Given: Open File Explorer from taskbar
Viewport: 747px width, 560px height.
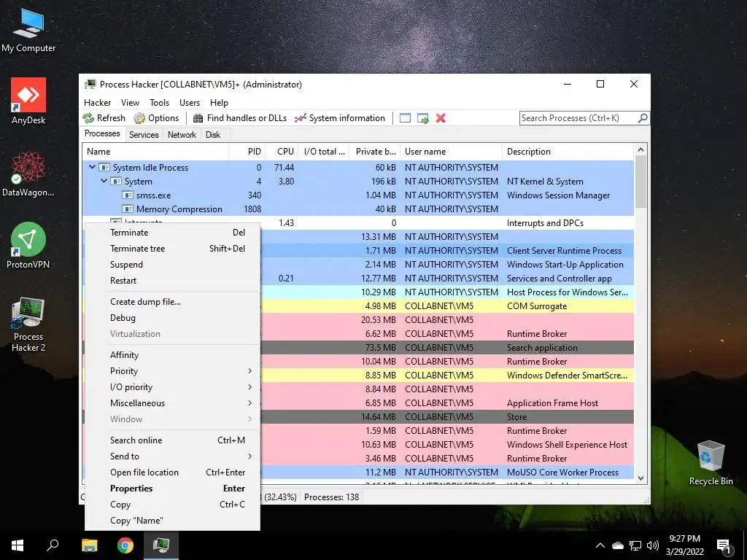Looking at the screenshot, I should point(89,545).
